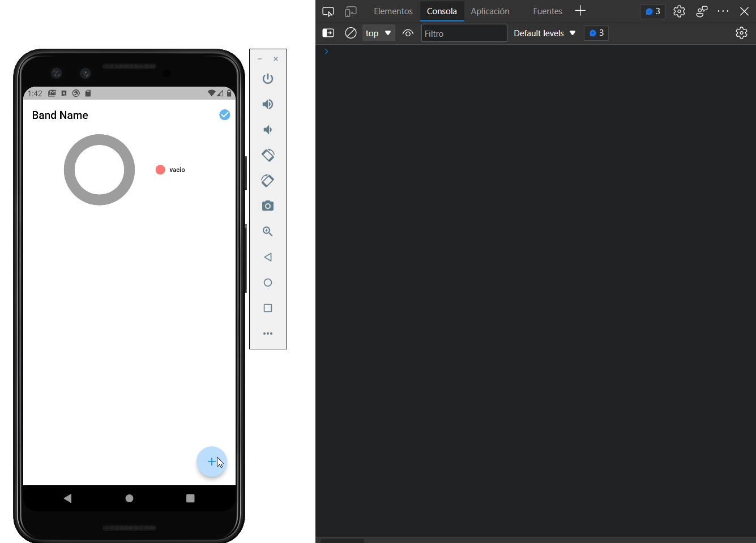
Task: Minimize the emulator toolbar
Action: point(260,59)
